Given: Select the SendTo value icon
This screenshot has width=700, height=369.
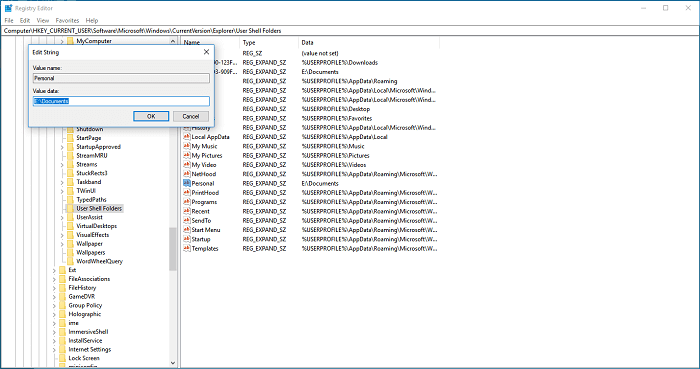Looking at the screenshot, I should (x=187, y=220).
